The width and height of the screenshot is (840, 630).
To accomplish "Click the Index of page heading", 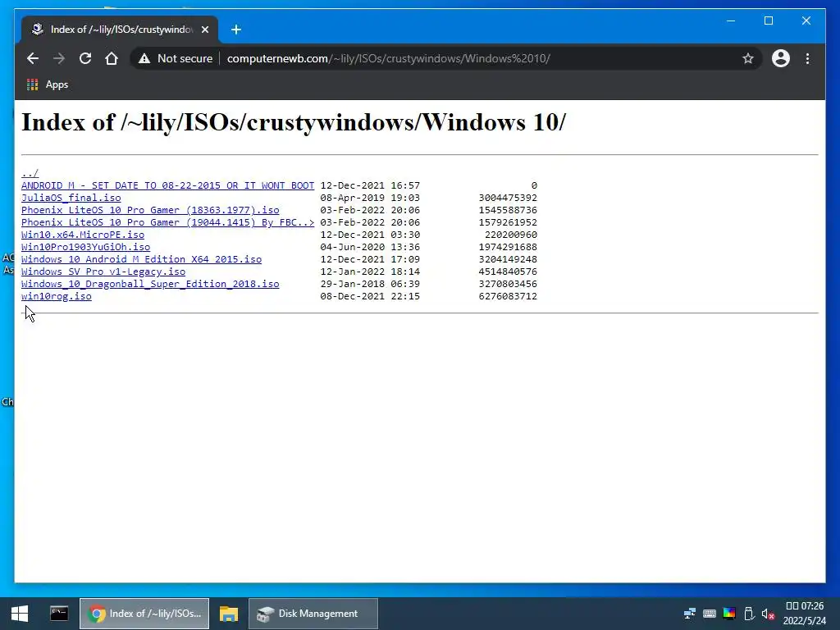I will (293, 122).
